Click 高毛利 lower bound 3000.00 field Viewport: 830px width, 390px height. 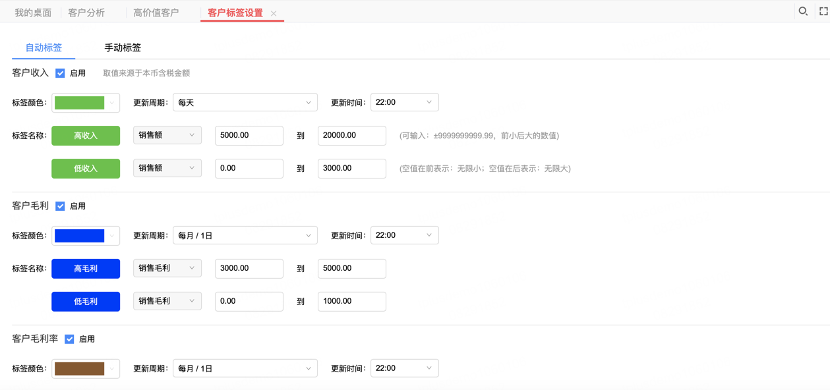[249, 268]
